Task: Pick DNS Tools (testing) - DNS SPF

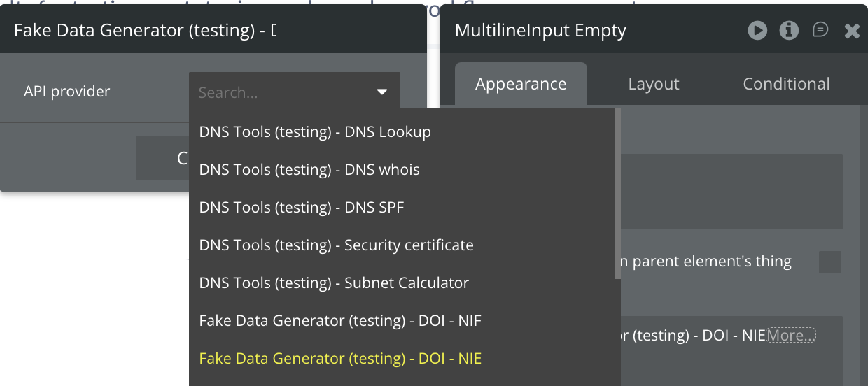Action: (x=302, y=208)
